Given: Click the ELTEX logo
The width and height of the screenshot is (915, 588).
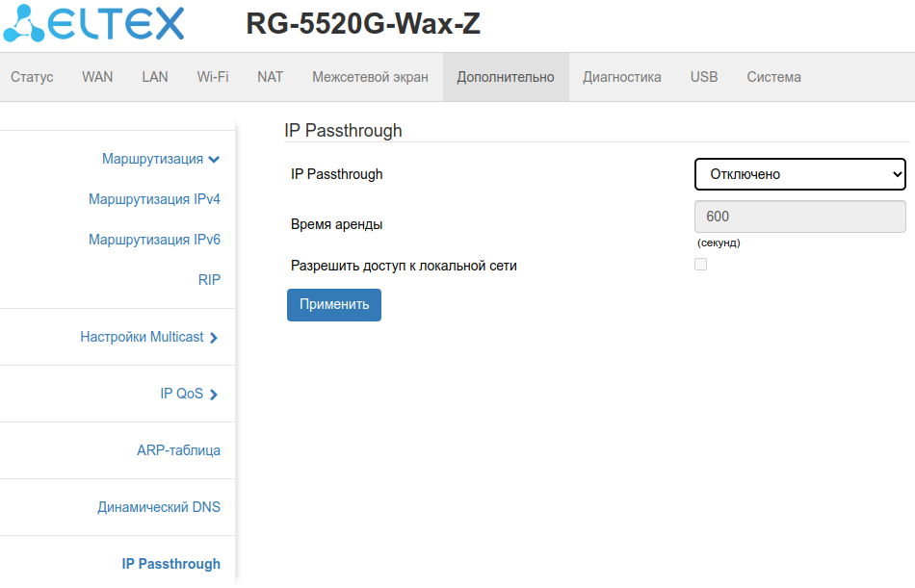Looking at the screenshot, I should pyautogui.click(x=93, y=23).
